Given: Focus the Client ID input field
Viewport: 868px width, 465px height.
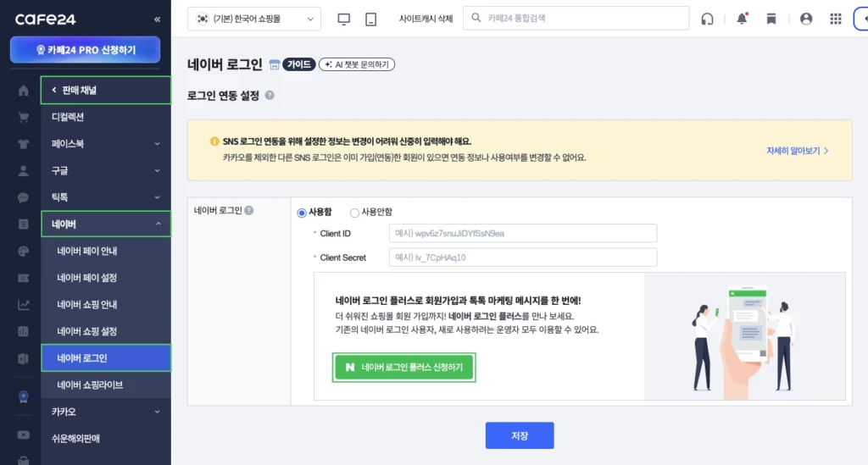Looking at the screenshot, I should click(522, 233).
